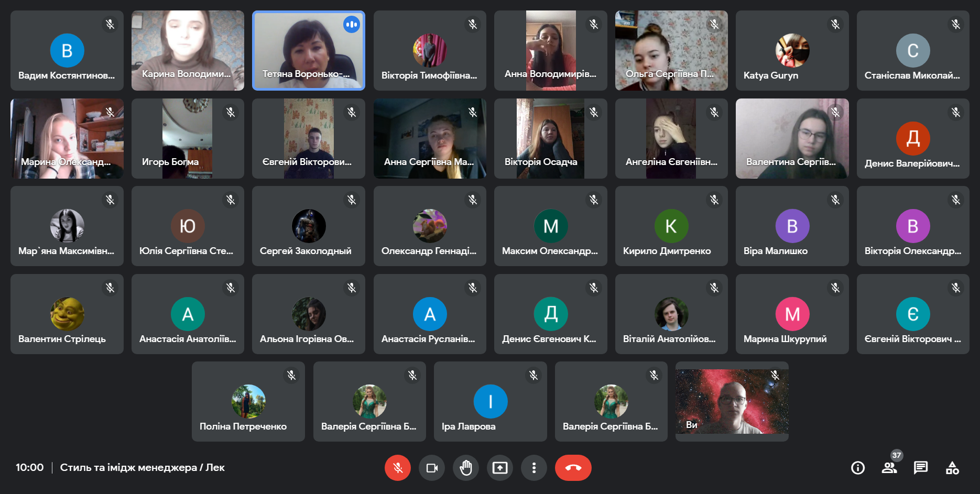Click the muted mic icon on Поліна Петреченко tile
This screenshot has width=980, height=494.
tap(291, 375)
